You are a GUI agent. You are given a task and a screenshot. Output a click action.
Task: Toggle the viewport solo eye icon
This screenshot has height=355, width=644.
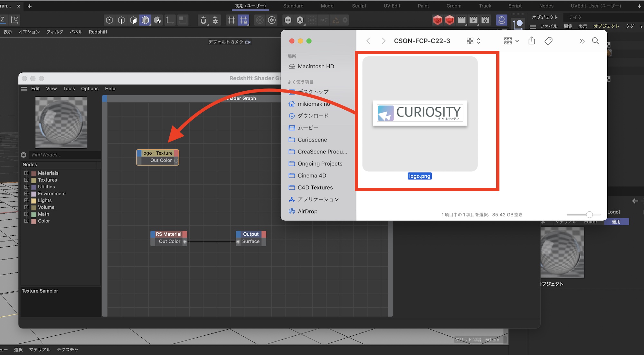[x=288, y=20]
